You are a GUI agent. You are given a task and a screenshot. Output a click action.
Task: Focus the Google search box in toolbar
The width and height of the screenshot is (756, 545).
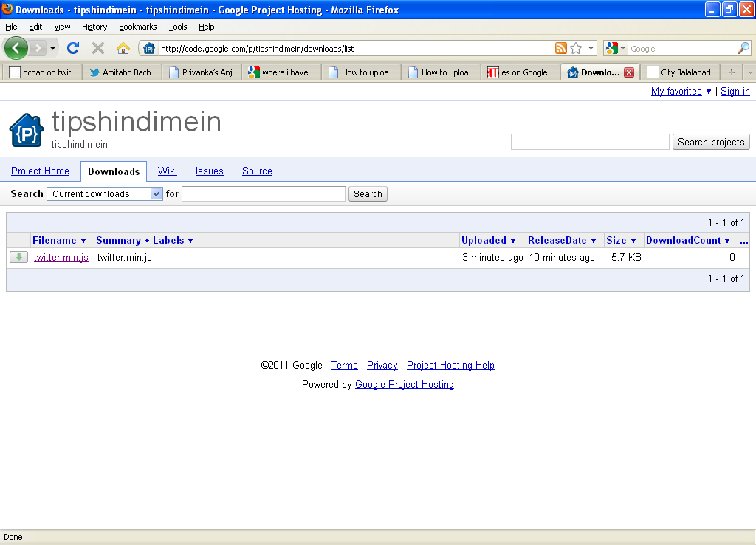(x=681, y=48)
